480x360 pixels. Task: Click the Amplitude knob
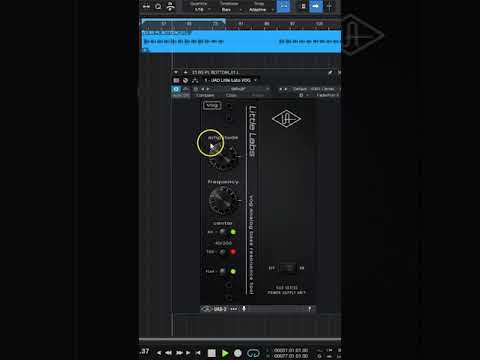point(224,157)
